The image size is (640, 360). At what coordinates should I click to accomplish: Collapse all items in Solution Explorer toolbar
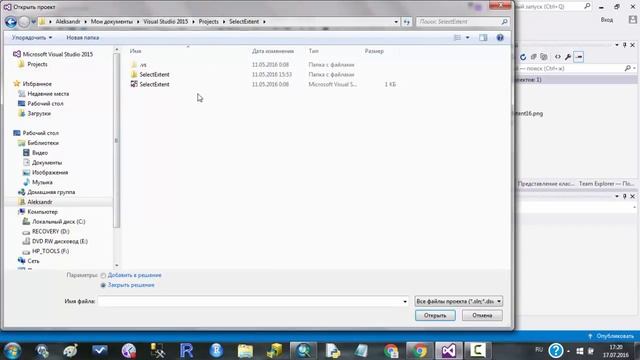tap(533, 57)
